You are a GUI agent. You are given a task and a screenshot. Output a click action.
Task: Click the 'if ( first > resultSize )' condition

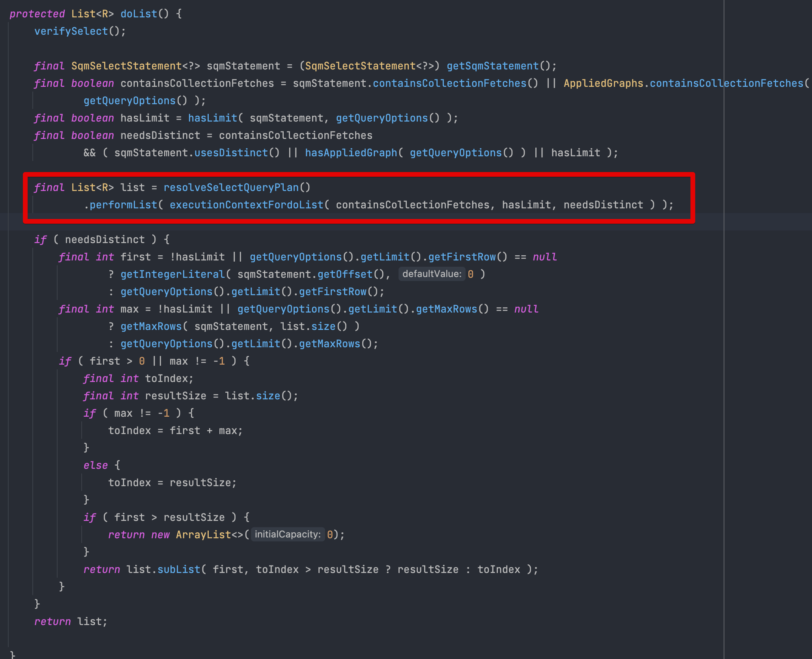(167, 517)
